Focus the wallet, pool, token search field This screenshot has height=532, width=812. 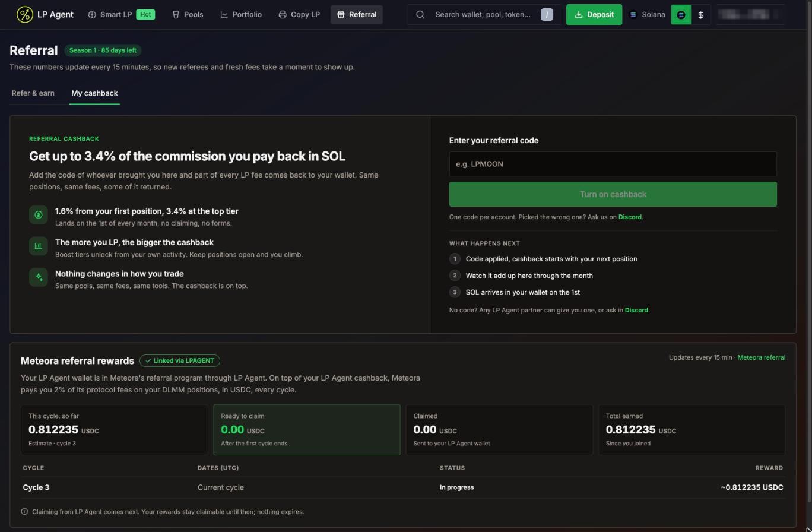(484, 14)
